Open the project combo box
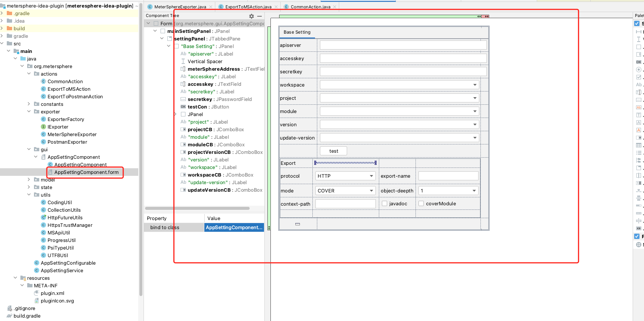 (x=400, y=98)
